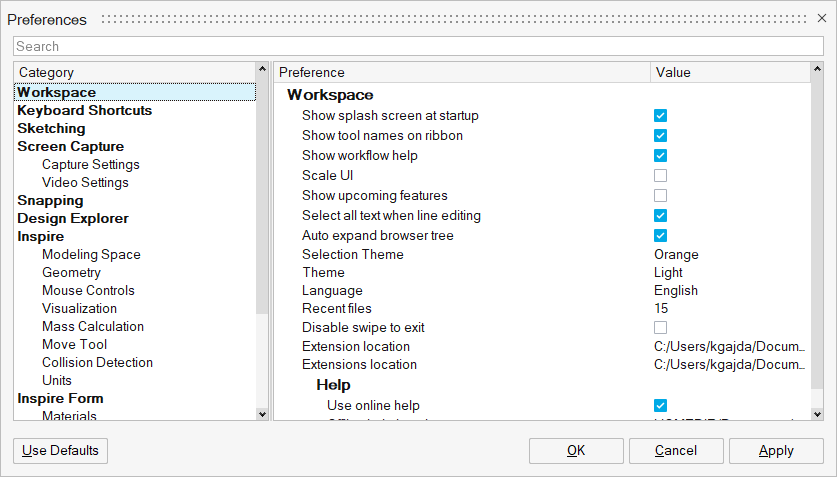Click the Recent files value 15
837x477 pixels.
(x=661, y=309)
